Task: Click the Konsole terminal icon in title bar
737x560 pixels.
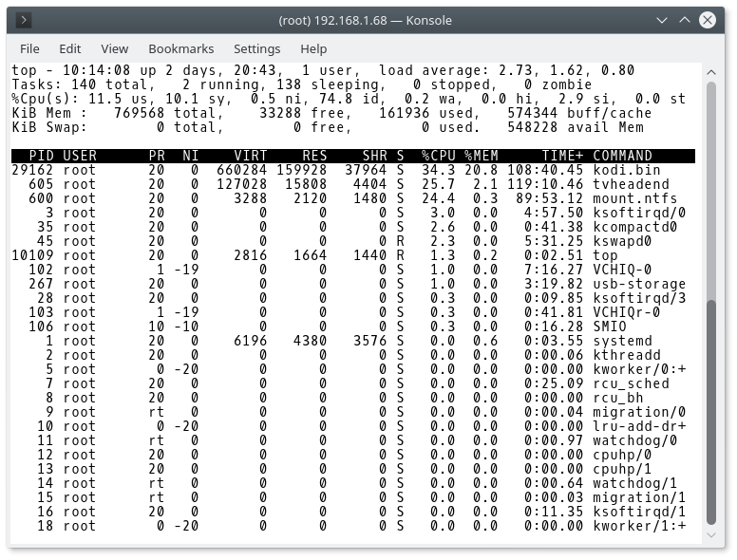Action: [x=24, y=20]
